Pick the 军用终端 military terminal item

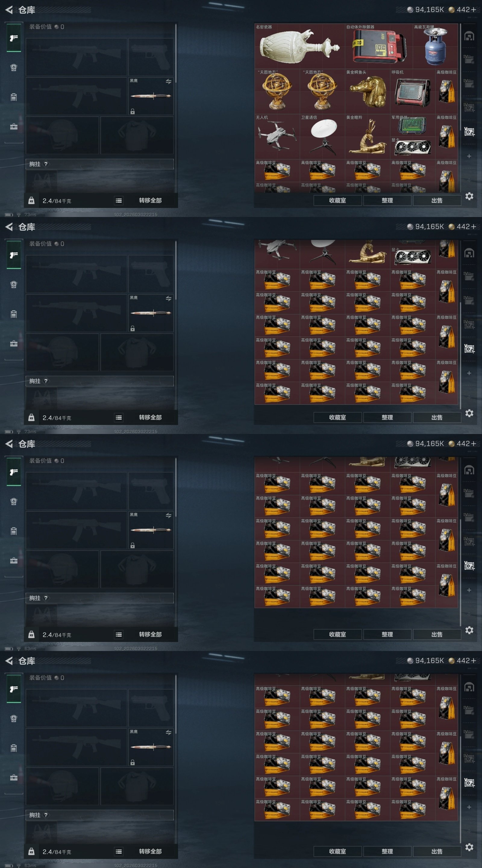413,125
